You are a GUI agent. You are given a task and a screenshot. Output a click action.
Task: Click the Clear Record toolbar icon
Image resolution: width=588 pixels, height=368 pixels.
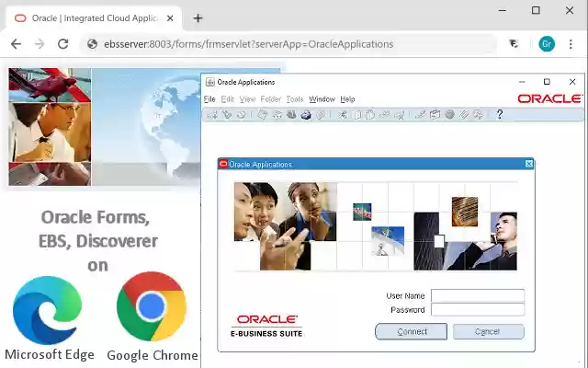[x=384, y=114]
